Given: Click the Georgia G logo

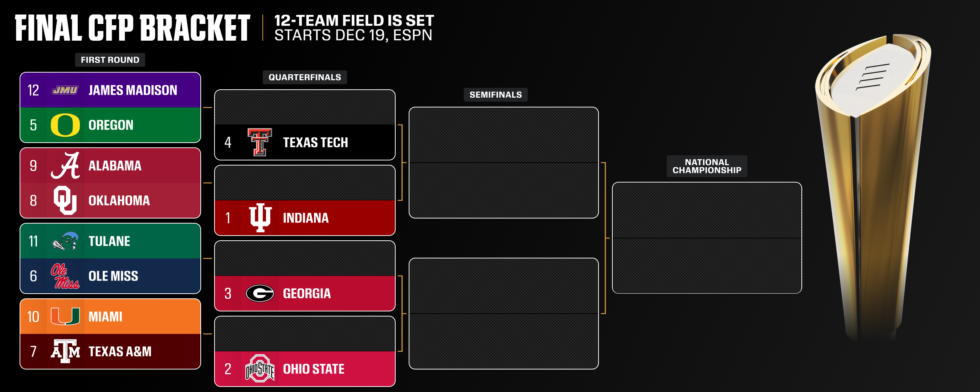Looking at the screenshot, I should (260, 293).
